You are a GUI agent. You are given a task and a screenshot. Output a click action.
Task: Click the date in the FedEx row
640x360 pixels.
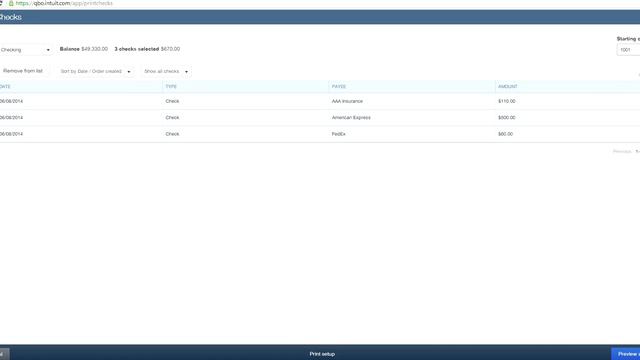click(x=11, y=134)
